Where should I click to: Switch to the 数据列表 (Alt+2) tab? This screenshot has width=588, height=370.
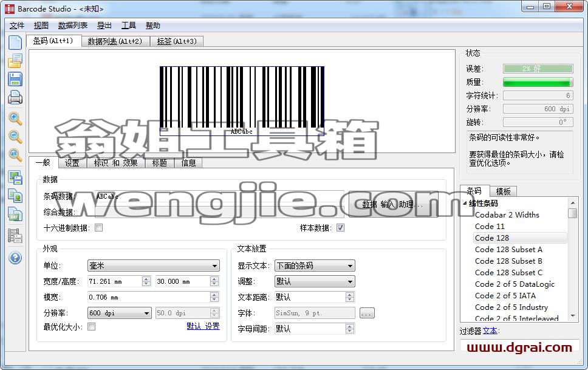115,41
